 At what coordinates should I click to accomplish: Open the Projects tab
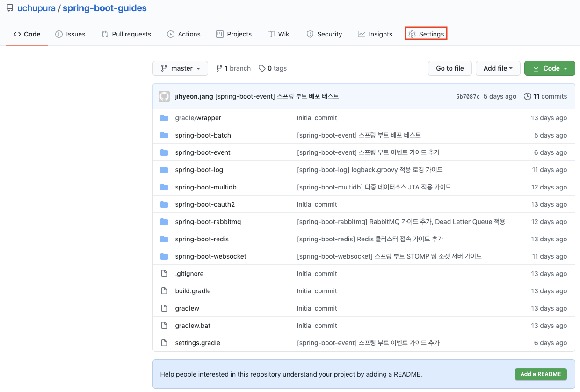(x=234, y=34)
